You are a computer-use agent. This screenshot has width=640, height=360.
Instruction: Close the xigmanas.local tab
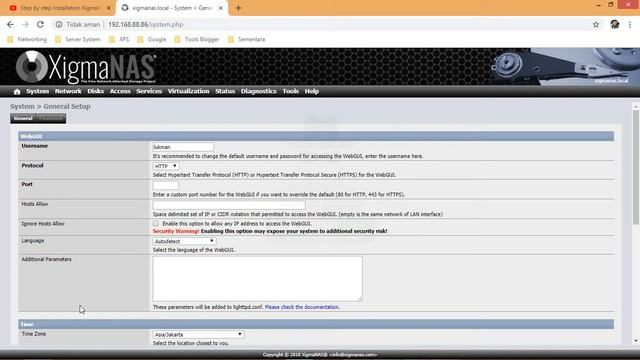221,8
